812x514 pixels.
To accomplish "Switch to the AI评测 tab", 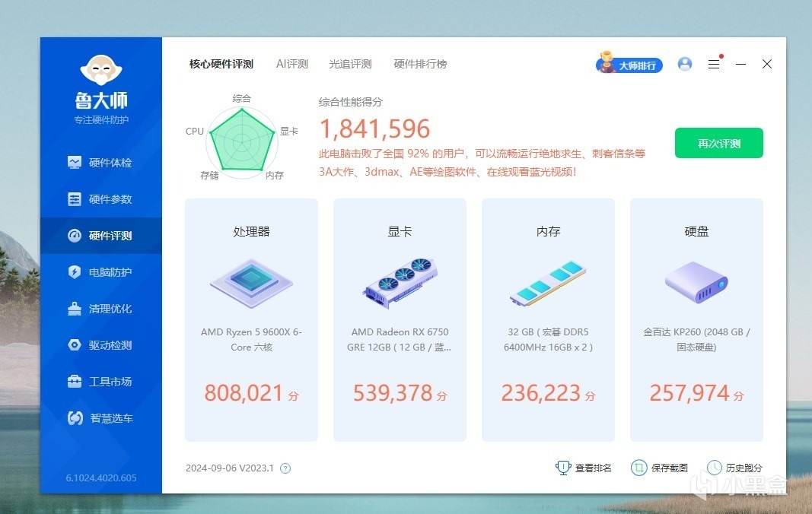I will [x=292, y=64].
